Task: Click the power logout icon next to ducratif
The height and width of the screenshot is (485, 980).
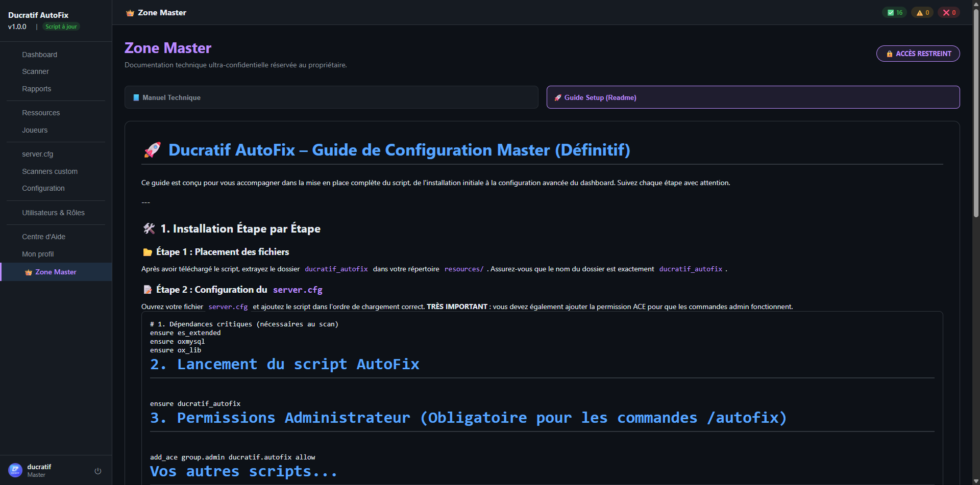Action: click(x=97, y=470)
